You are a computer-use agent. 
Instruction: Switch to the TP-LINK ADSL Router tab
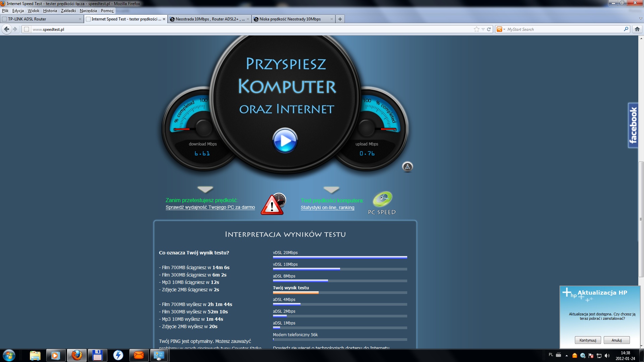[42, 19]
